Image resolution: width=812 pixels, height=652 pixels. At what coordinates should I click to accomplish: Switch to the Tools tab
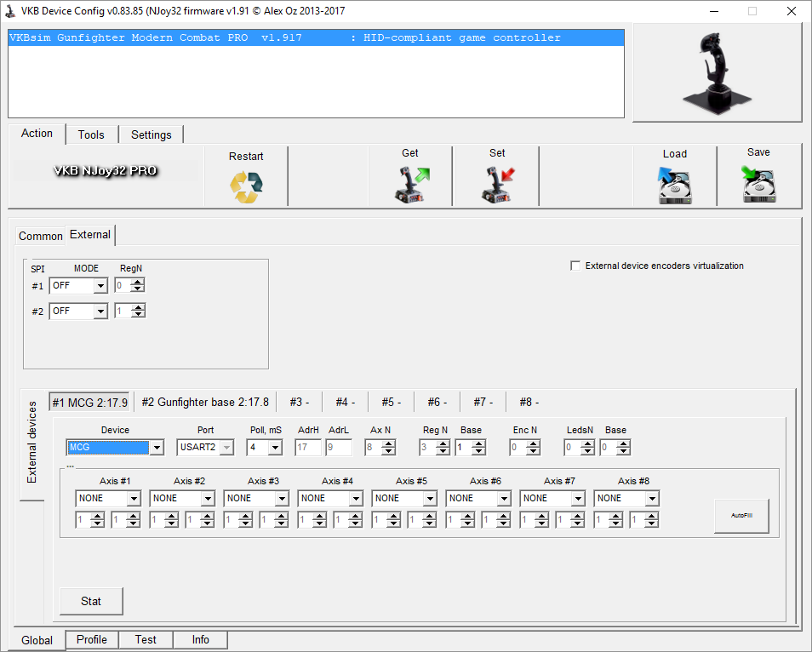pyautogui.click(x=91, y=134)
